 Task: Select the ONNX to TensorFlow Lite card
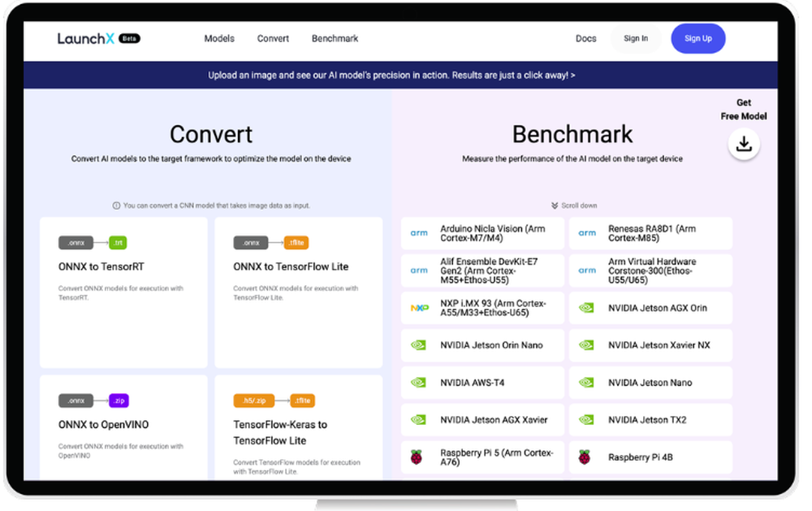pyautogui.click(x=299, y=292)
